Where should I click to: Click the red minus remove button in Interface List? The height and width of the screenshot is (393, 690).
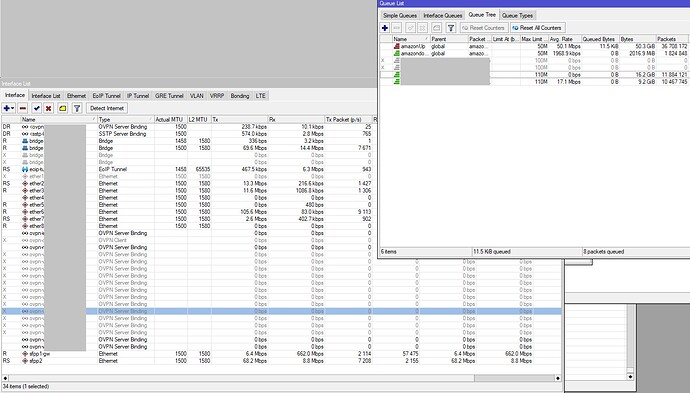click(23, 108)
